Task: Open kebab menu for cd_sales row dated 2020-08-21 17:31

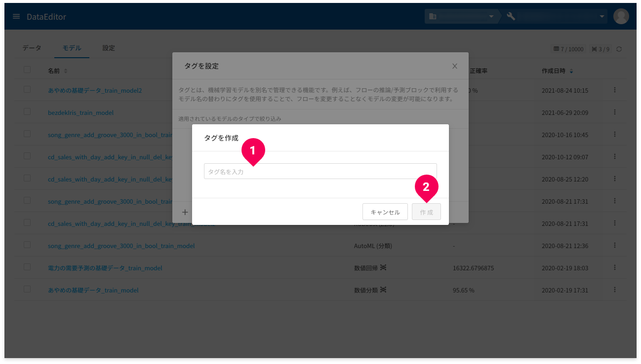Action: coord(615,223)
